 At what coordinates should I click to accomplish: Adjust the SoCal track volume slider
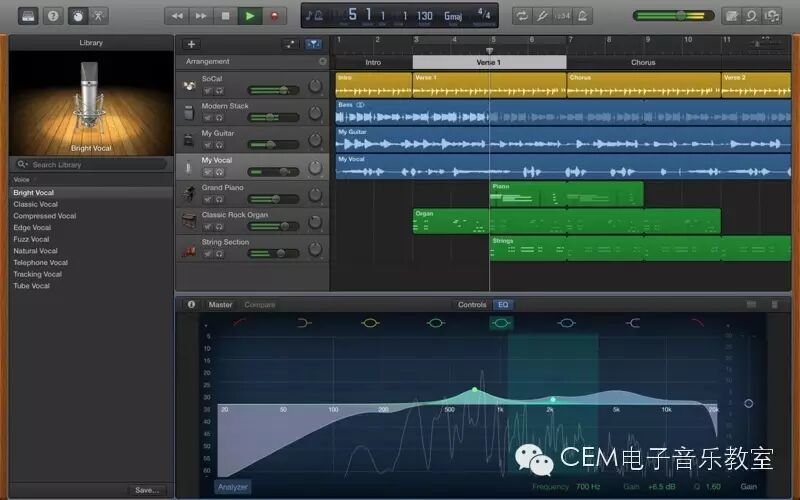pyautogui.click(x=274, y=90)
